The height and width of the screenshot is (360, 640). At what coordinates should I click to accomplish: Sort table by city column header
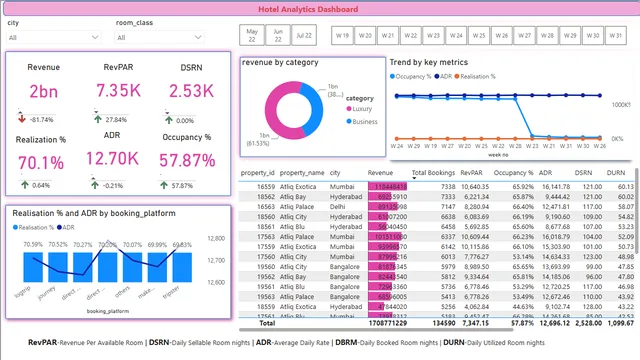tap(335, 173)
